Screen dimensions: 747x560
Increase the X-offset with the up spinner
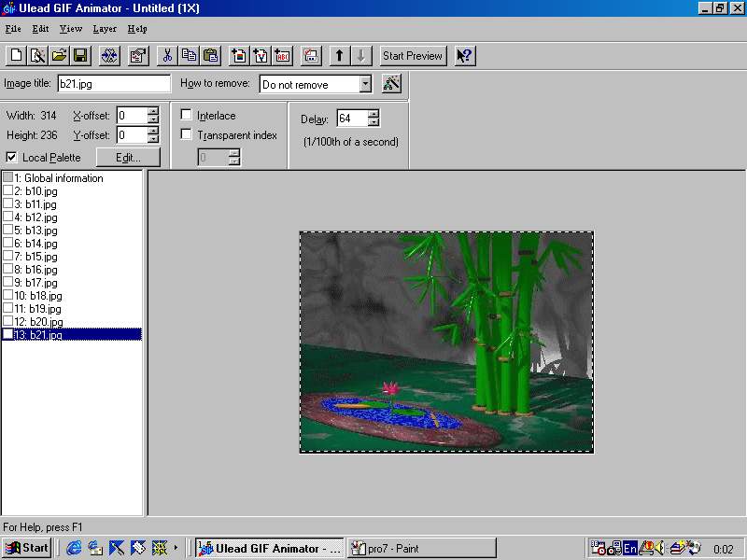[x=153, y=111]
